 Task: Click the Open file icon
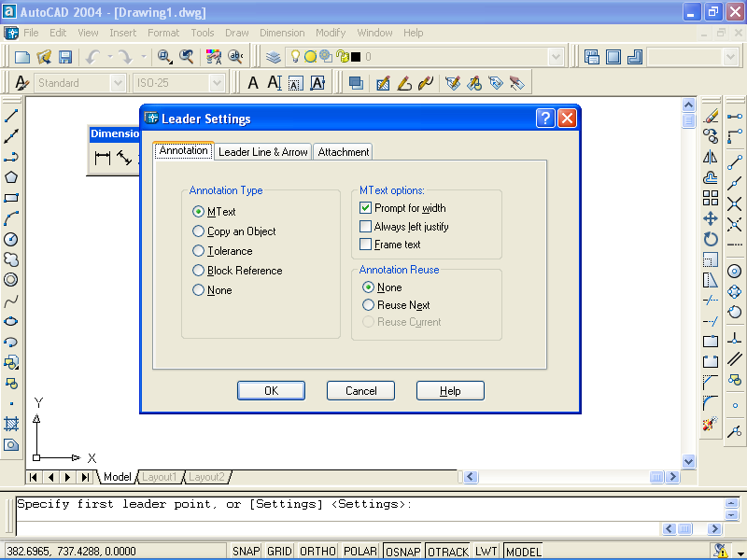tap(44, 57)
